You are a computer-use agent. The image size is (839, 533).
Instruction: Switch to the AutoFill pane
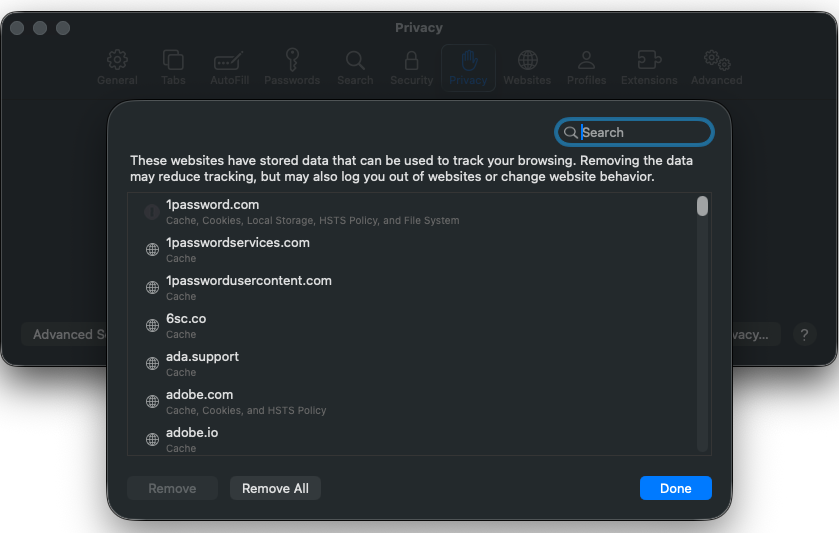[x=230, y=67]
